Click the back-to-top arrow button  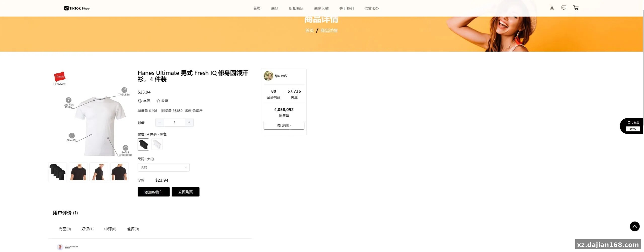click(x=634, y=226)
